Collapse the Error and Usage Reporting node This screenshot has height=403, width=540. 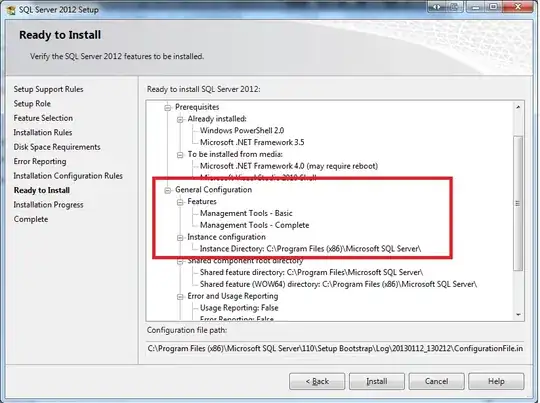pos(180,297)
